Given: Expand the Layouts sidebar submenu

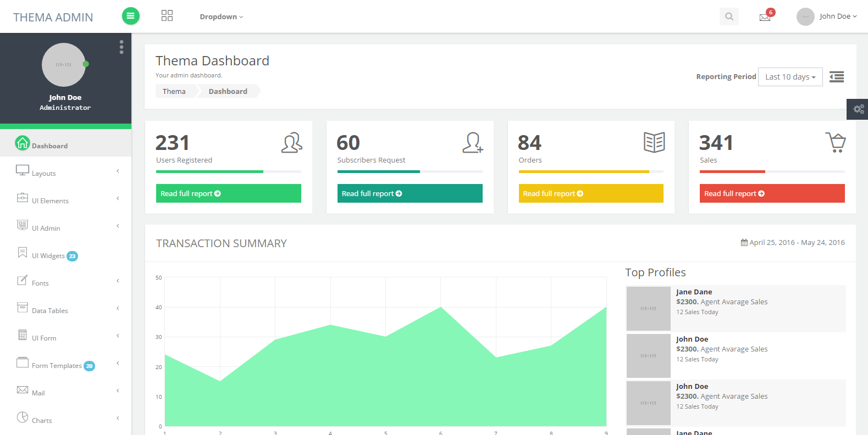Looking at the screenshot, I should pyautogui.click(x=44, y=173).
